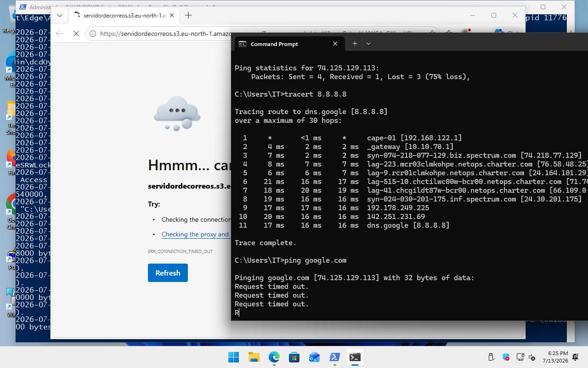Open Microsoft Store from the taskbar
The image size is (588, 368).
point(294,357)
